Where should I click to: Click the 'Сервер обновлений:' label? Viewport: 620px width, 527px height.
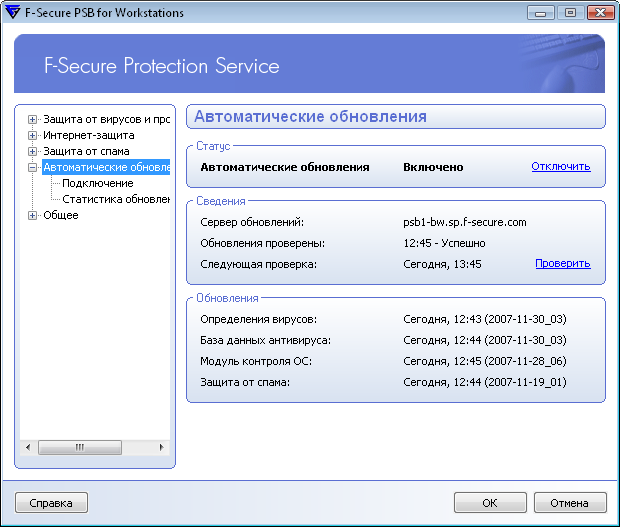(252, 223)
